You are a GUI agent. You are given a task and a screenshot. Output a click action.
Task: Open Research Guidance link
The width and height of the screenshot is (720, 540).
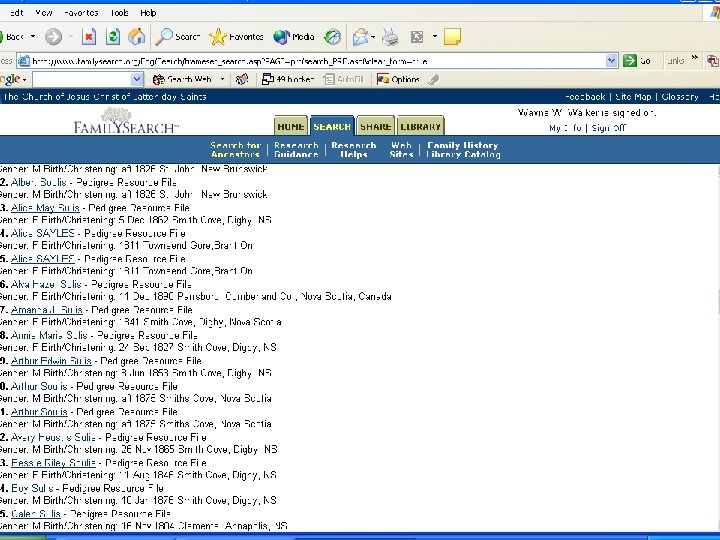tap(296, 150)
